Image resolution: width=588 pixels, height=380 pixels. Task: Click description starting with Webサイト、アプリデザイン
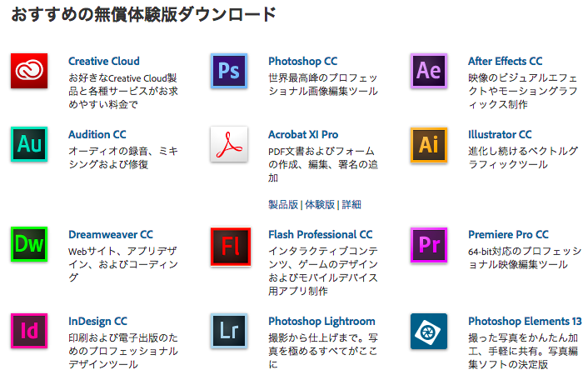click(123, 264)
